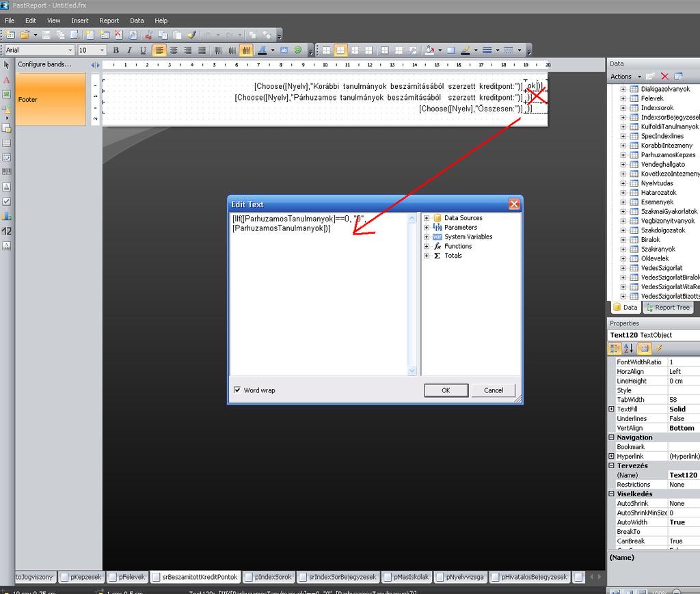Show categorized properties view icon
The image size is (700, 594).
tap(615, 348)
